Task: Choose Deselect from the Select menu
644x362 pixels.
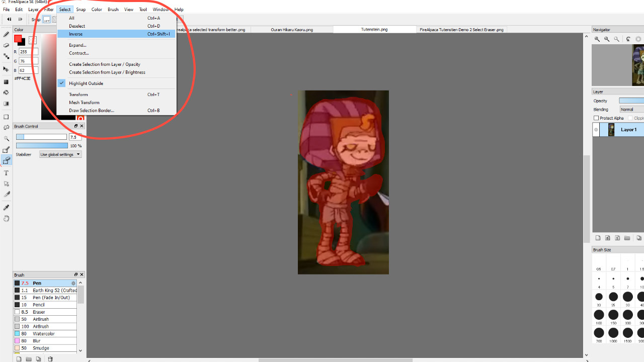Action: pos(117,26)
